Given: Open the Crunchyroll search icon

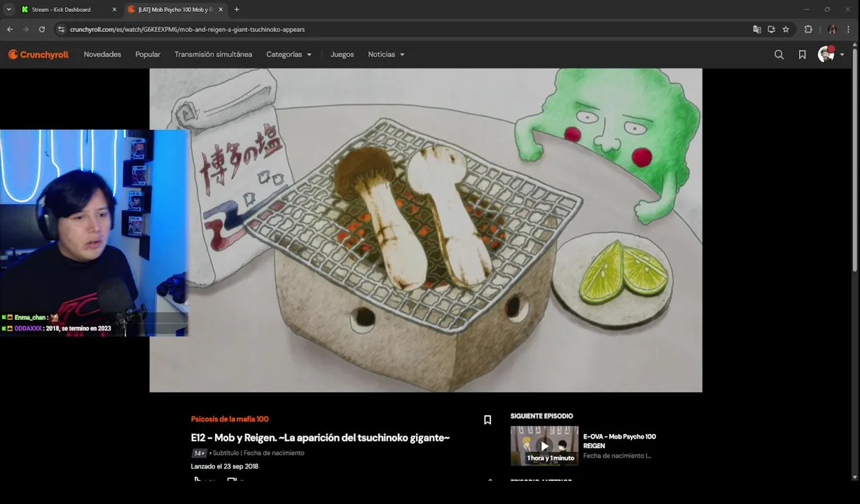Looking at the screenshot, I should point(779,55).
